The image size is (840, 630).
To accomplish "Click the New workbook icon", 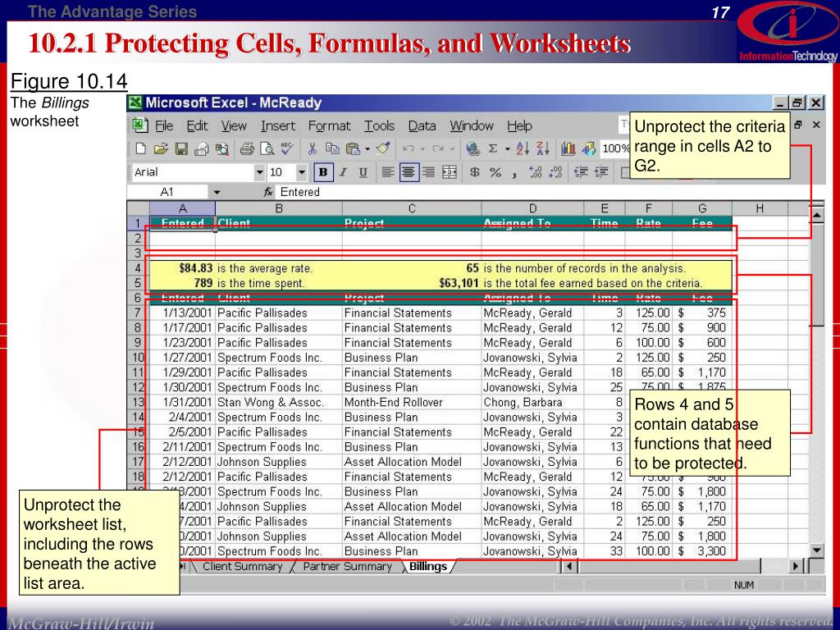I will (x=141, y=149).
